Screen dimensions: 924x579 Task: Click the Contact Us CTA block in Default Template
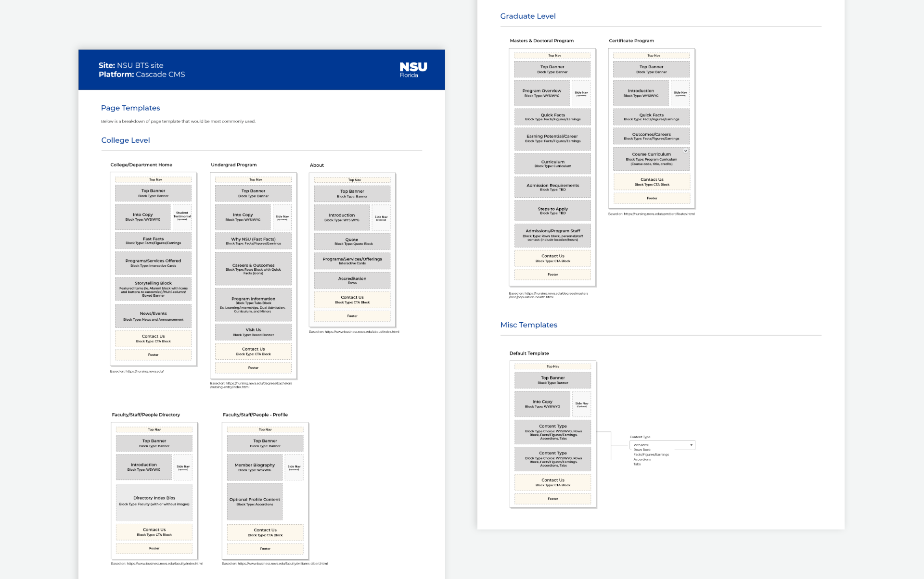552,482
